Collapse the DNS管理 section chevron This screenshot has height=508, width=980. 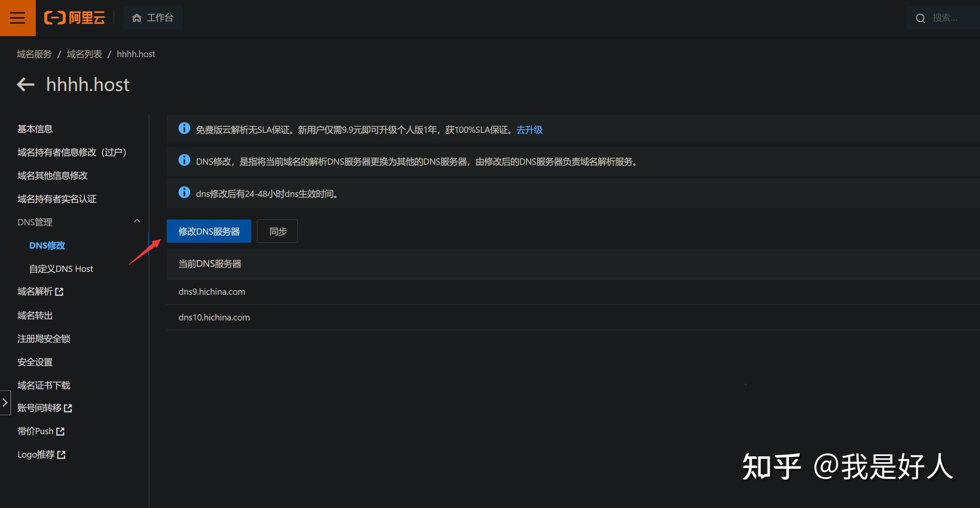click(x=137, y=221)
